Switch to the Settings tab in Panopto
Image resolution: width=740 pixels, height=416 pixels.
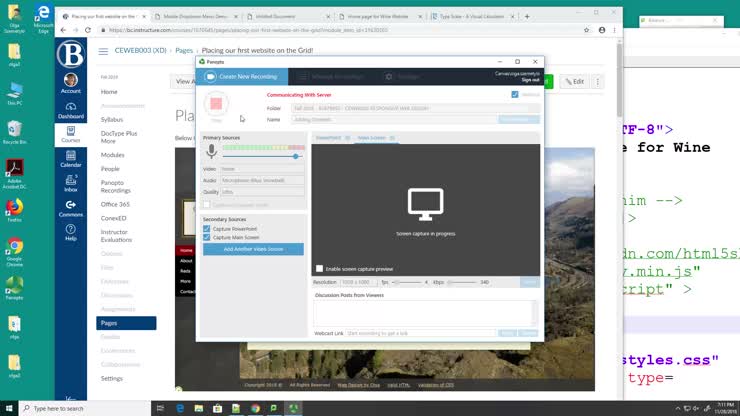coord(403,76)
